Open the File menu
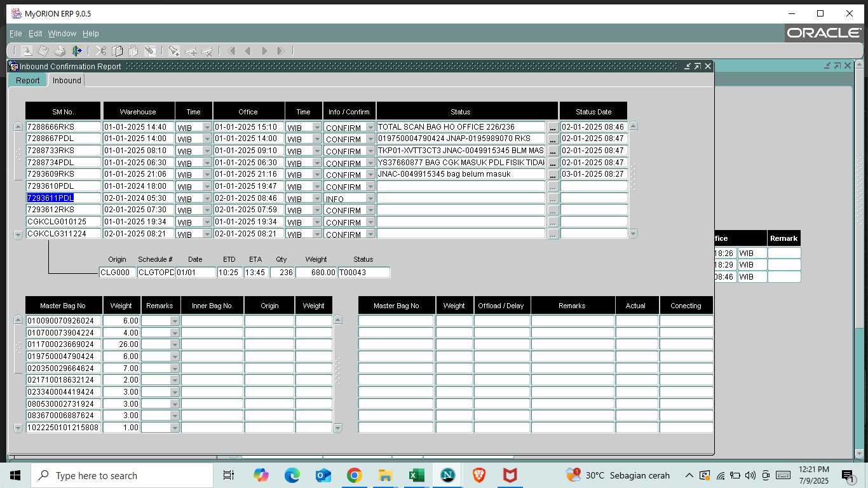The width and height of the screenshot is (868, 488). point(15,34)
